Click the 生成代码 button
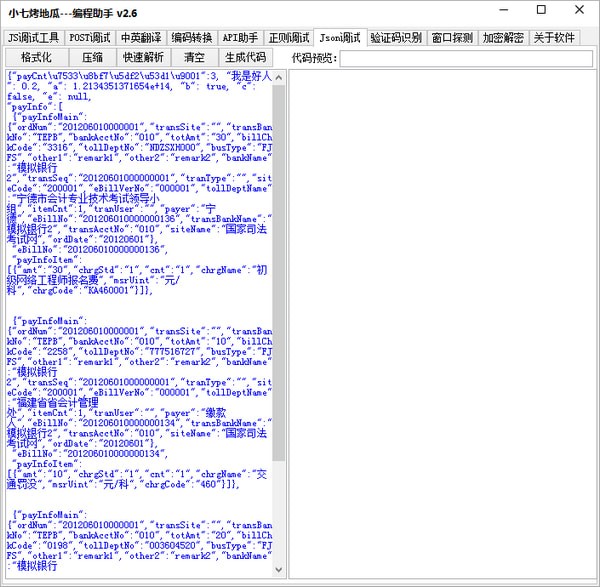 pos(245,58)
